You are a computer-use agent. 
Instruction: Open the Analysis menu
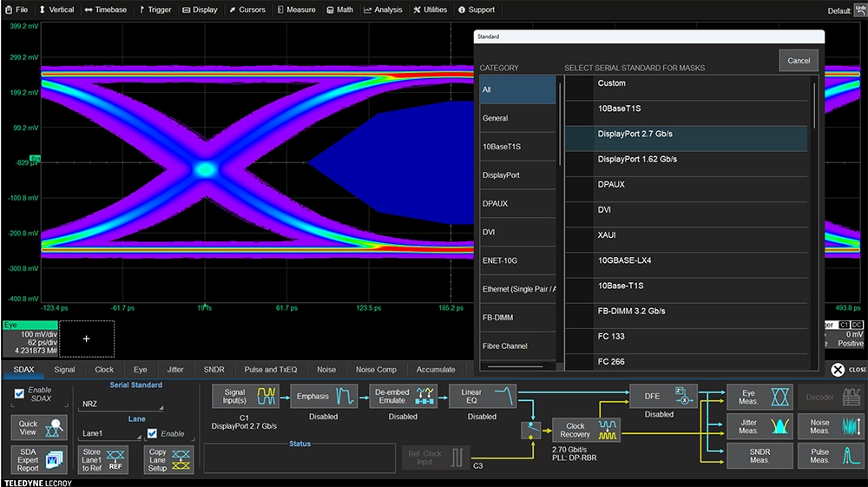(383, 10)
